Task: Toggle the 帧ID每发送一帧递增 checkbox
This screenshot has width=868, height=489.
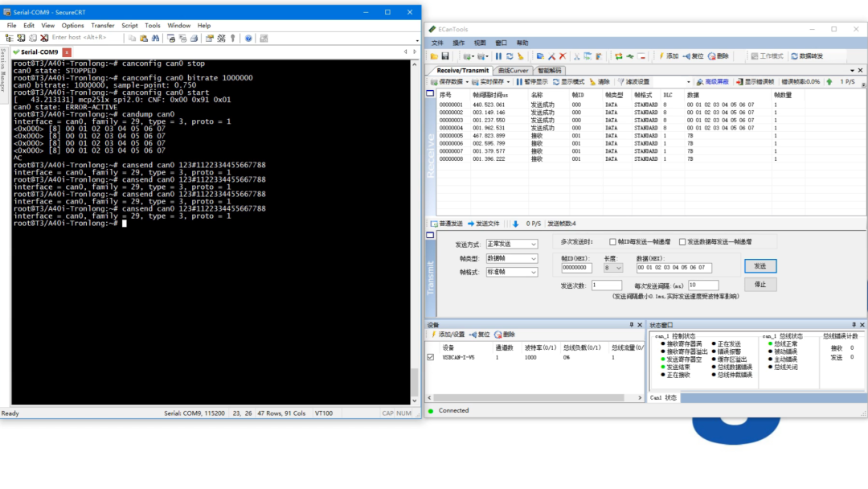Action: (x=612, y=241)
